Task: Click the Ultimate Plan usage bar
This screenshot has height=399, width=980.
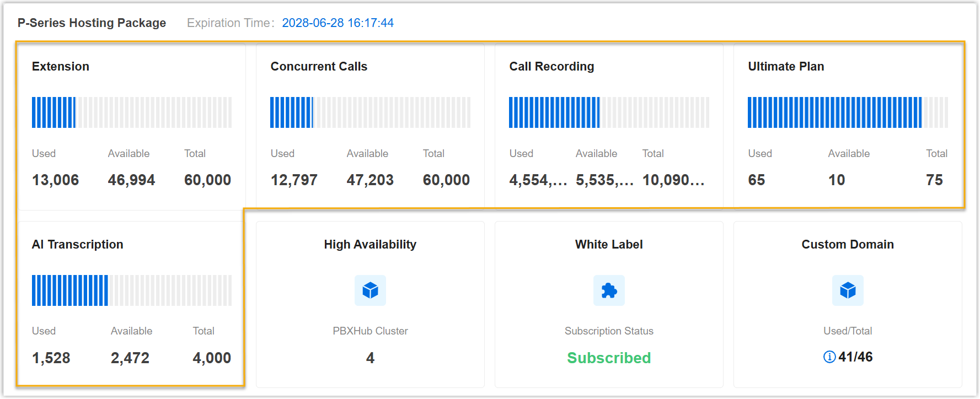Action: point(848,112)
